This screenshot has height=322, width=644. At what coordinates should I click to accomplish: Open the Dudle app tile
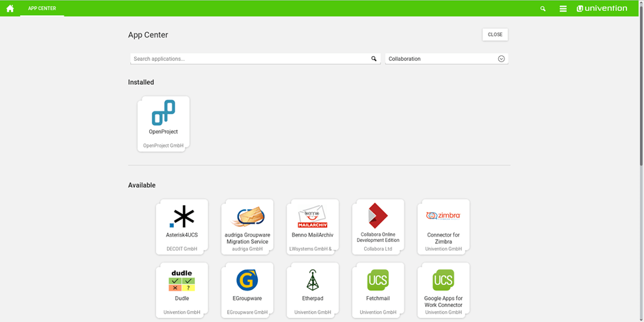pos(182,290)
